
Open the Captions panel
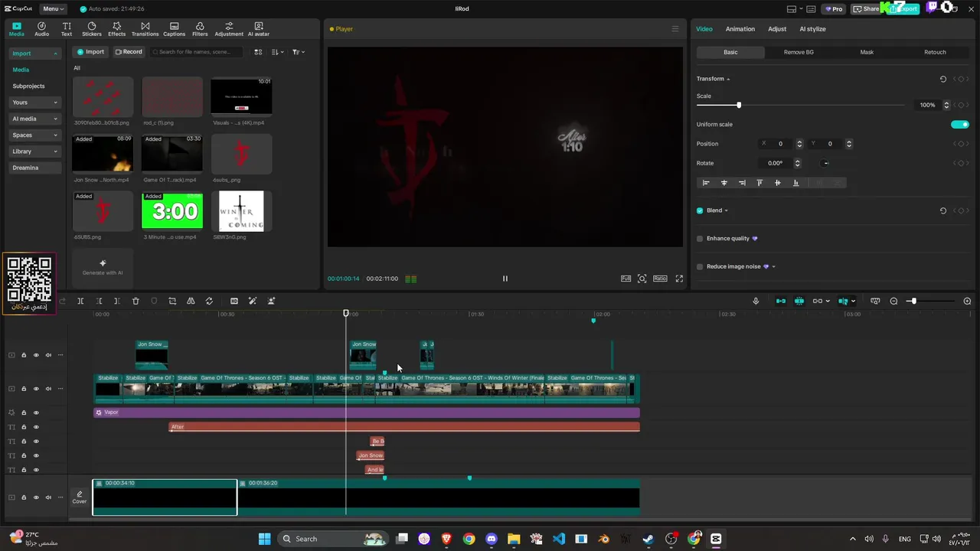click(x=174, y=29)
